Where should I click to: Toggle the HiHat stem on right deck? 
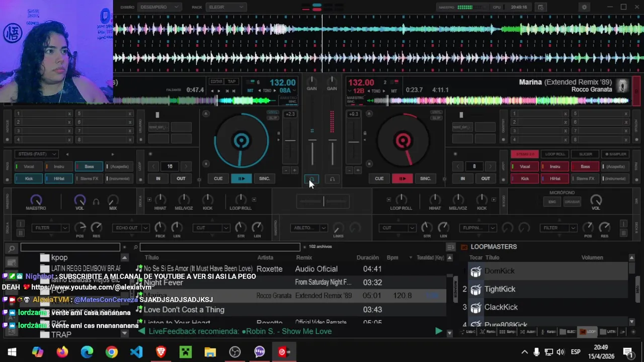click(555, 178)
